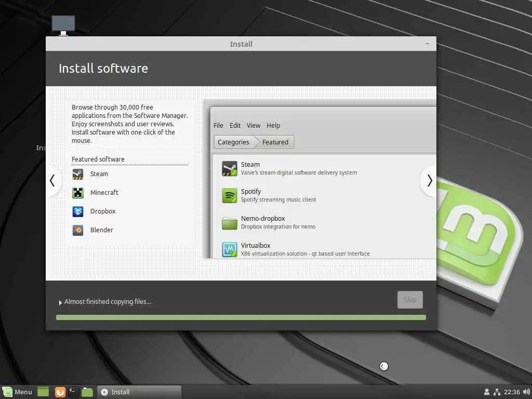The image size is (532, 399).
Task: Click the Dropbox label in Featured software
Action: pyautogui.click(x=103, y=211)
